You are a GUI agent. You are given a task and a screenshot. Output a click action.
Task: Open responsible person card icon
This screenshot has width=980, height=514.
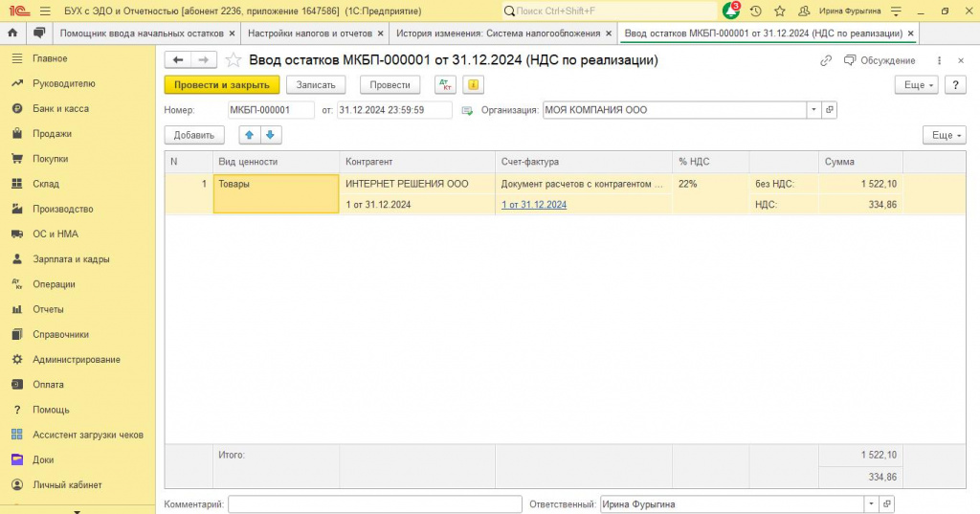[x=886, y=504]
